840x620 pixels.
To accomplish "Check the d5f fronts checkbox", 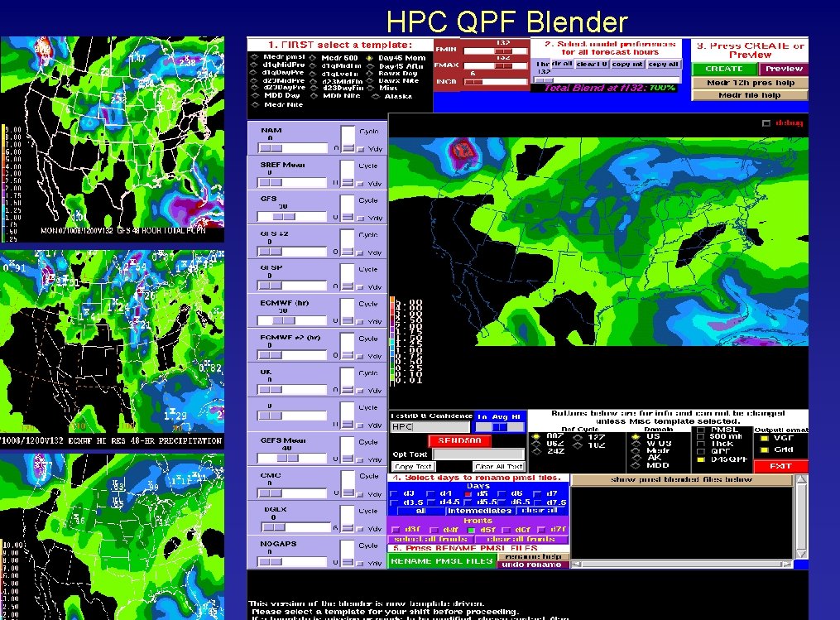I will click(472, 530).
